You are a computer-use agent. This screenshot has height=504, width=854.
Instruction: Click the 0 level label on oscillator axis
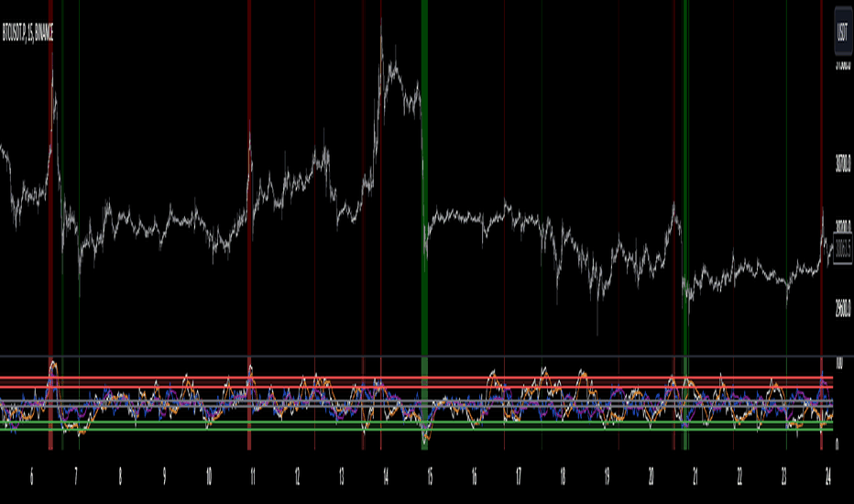[838, 444]
